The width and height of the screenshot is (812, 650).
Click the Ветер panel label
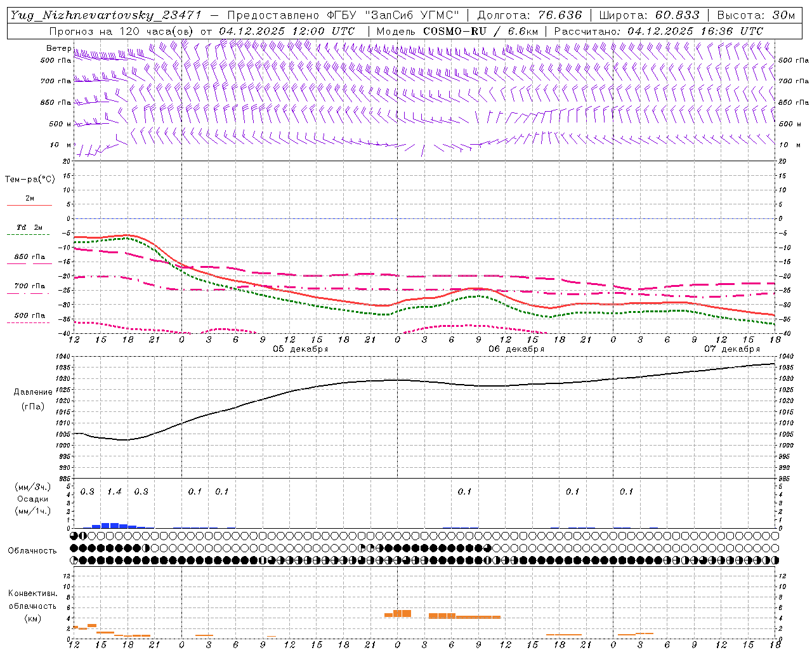[x=58, y=48]
